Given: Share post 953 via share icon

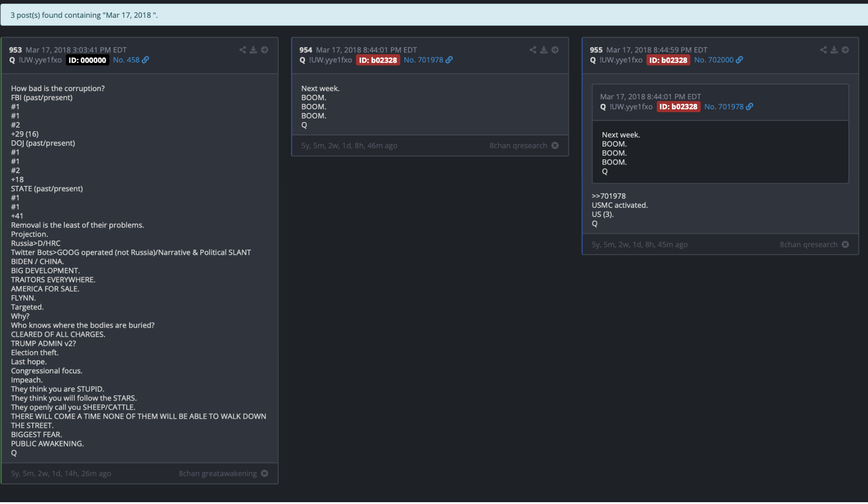Looking at the screenshot, I should [242, 50].
